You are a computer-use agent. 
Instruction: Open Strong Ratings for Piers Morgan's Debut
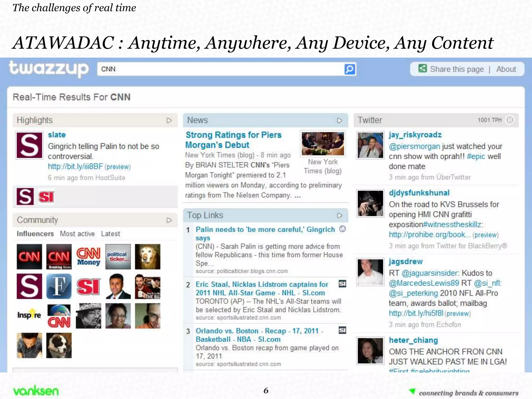click(x=233, y=140)
